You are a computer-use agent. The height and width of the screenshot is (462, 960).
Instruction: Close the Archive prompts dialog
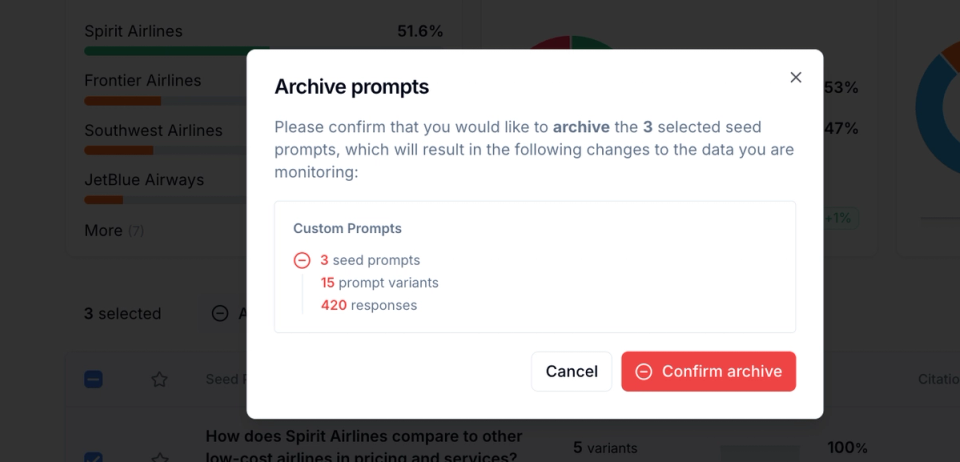point(795,77)
